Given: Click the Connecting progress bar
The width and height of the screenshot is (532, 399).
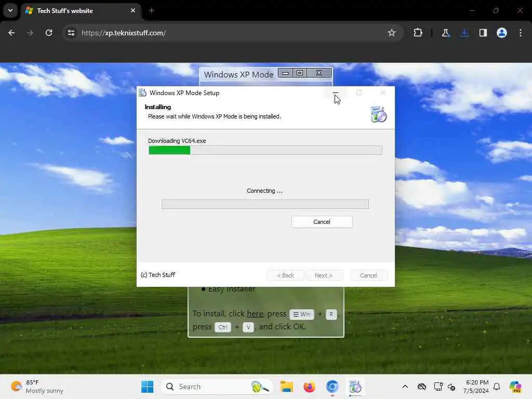Looking at the screenshot, I should 265,204.
